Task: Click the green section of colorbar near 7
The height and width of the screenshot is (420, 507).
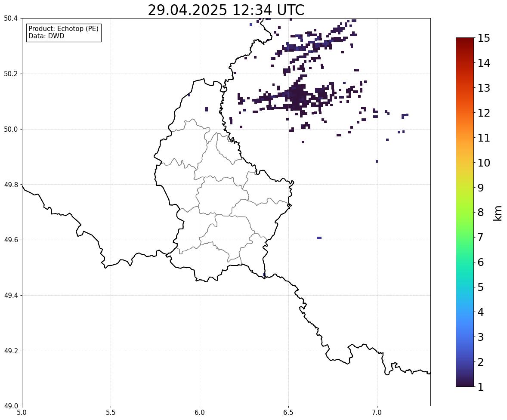Action: (465, 237)
